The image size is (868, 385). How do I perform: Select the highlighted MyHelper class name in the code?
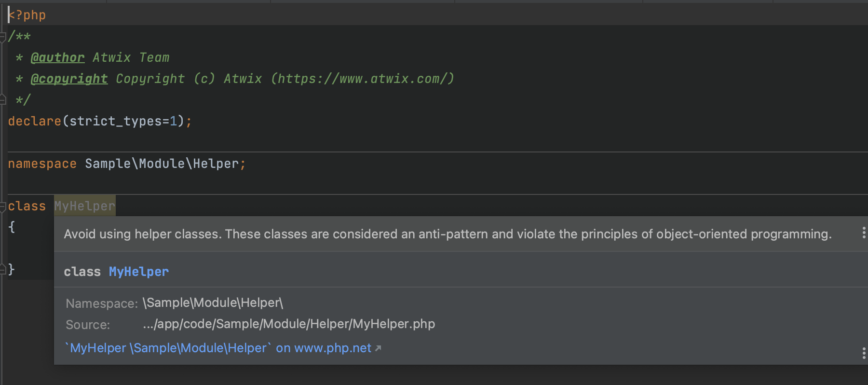(85, 206)
